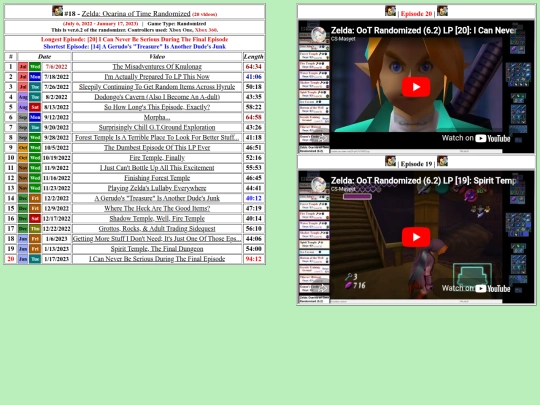Click the 7/6/2022 date cell
540x405 pixels.
point(56,66)
